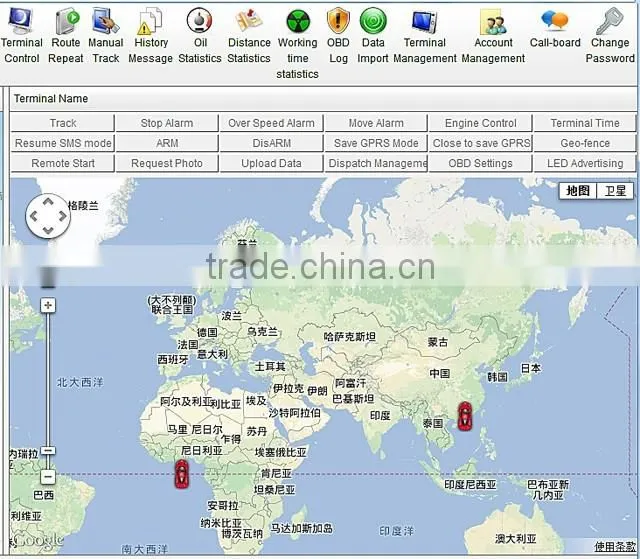
Task: Click the 日本 label on the map
Action: pos(531,368)
